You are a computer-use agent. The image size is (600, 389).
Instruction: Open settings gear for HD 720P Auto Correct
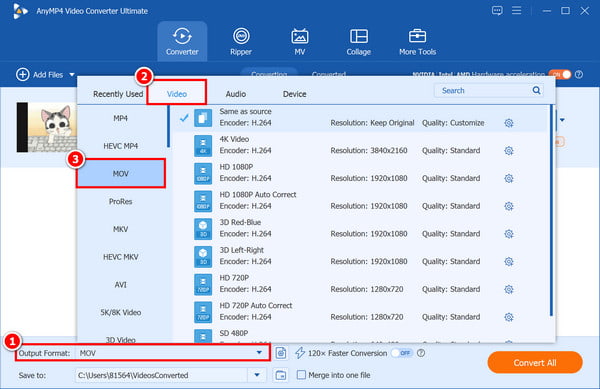509,317
